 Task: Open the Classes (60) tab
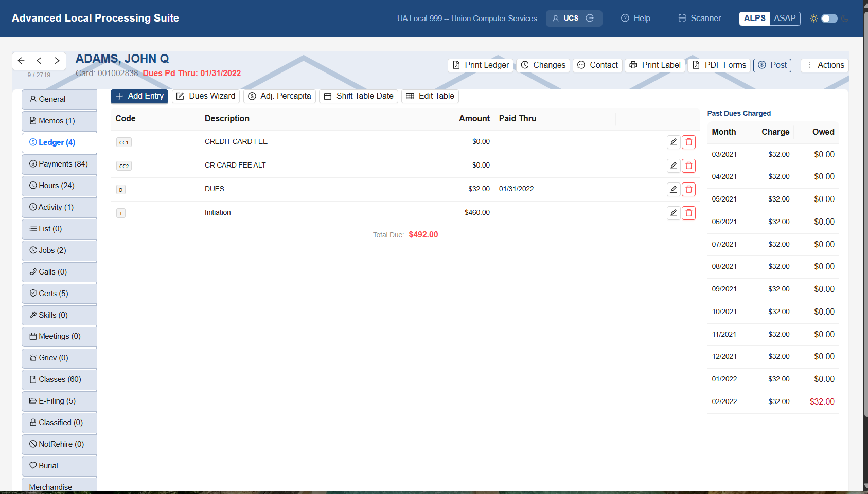(59, 379)
